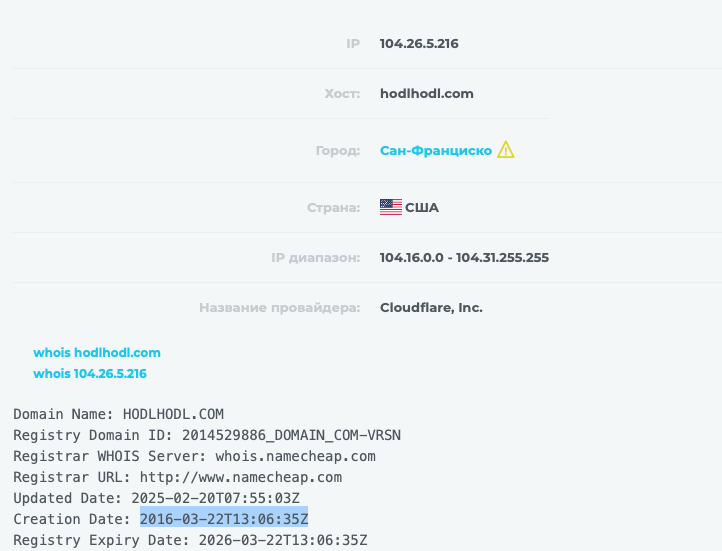Click the highlighted Creation Date value
The image size is (722, 551).
[224, 518]
